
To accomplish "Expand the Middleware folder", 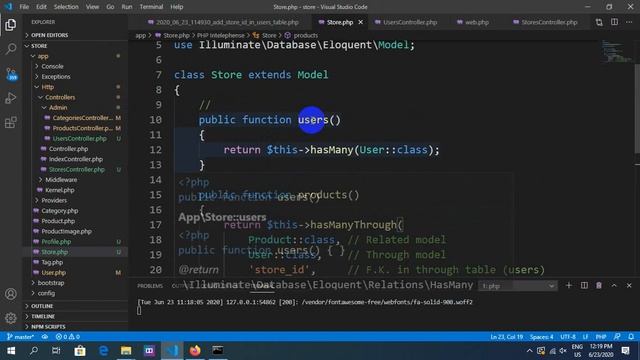I will click(x=61, y=180).
